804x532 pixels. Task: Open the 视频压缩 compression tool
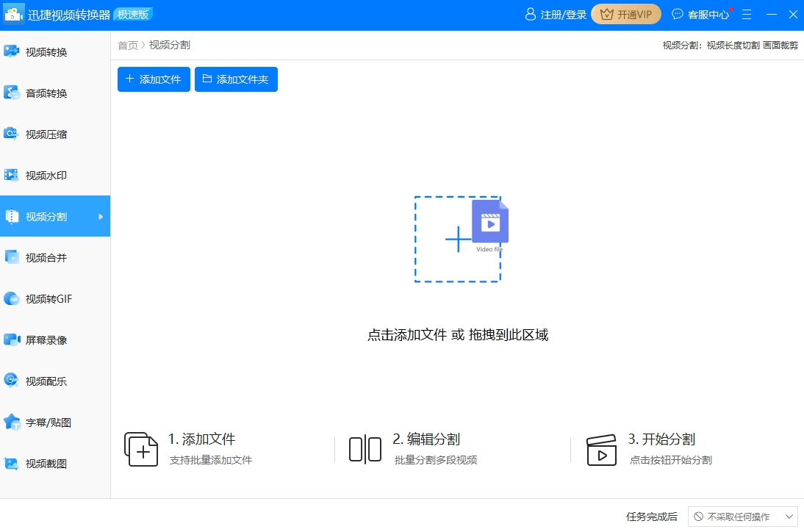[x=44, y=134]
